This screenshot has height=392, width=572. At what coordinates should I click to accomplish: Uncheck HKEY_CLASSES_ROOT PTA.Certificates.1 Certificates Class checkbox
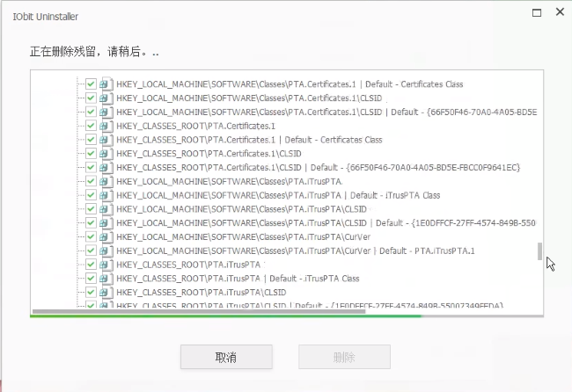point(91,140)
